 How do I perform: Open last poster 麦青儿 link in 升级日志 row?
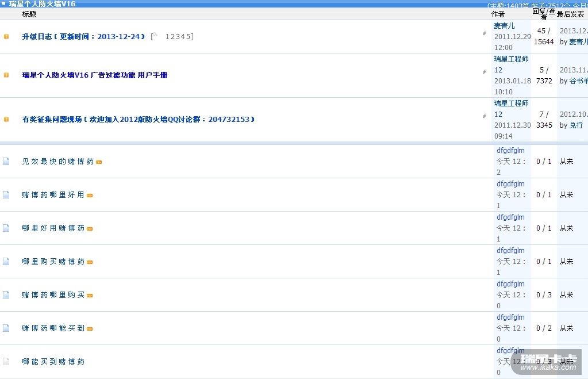pos(578,42)
